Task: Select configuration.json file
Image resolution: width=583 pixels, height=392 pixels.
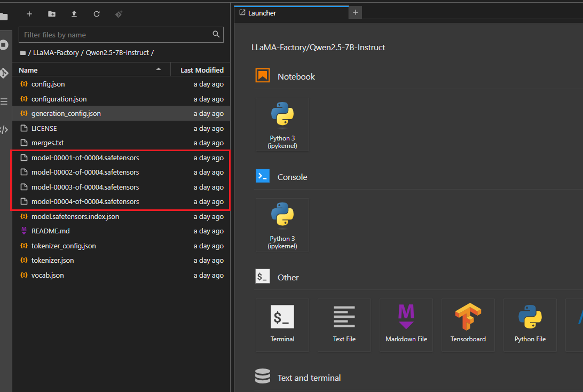Action: point(121,99)
